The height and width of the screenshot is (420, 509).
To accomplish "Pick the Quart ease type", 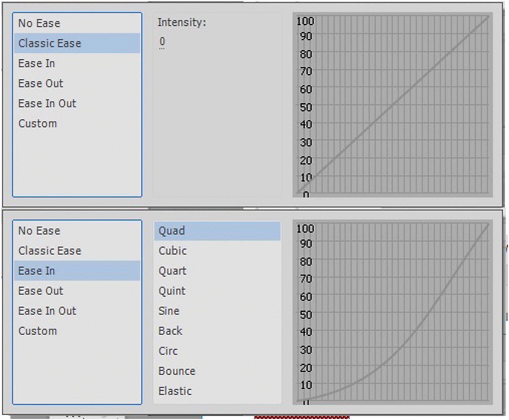I will click(x=172, y=271).
